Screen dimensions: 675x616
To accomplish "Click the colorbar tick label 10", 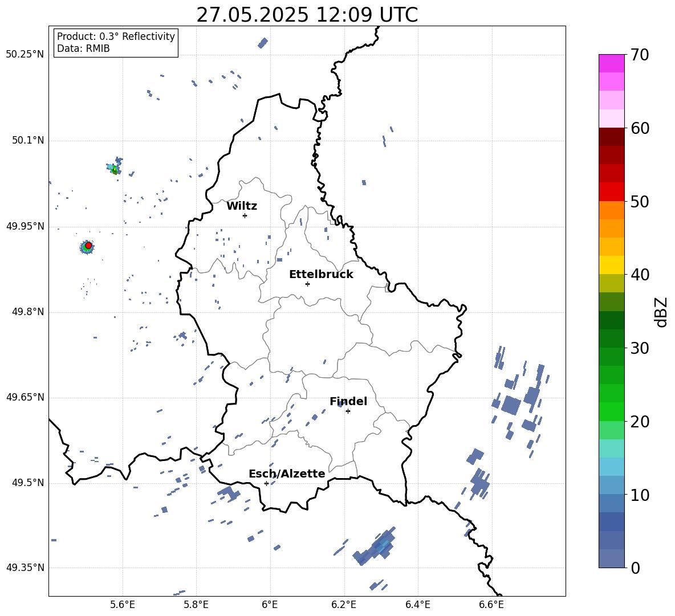I will [x=640, y=495].
